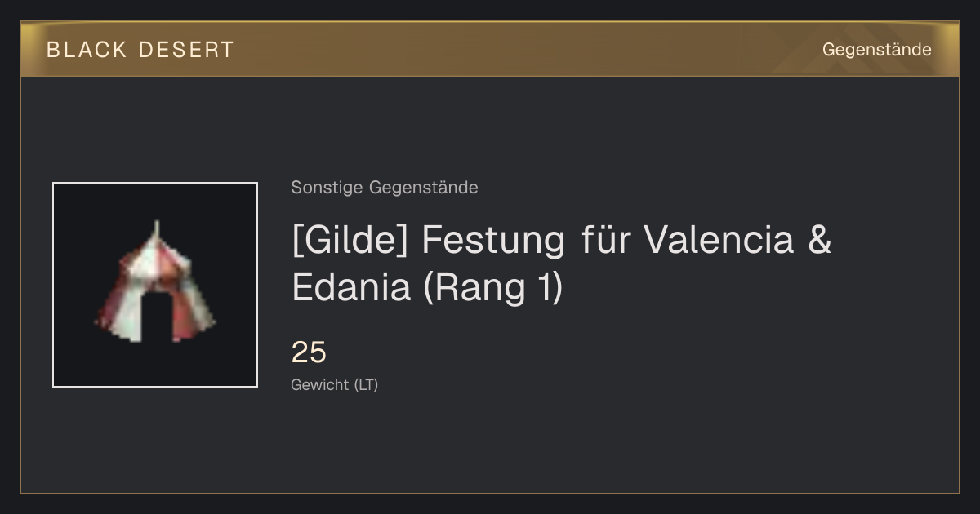Screen dimensions: 980x514
Task: Select the ampersand symbol in the title
Action: click(x=819, y=240)
